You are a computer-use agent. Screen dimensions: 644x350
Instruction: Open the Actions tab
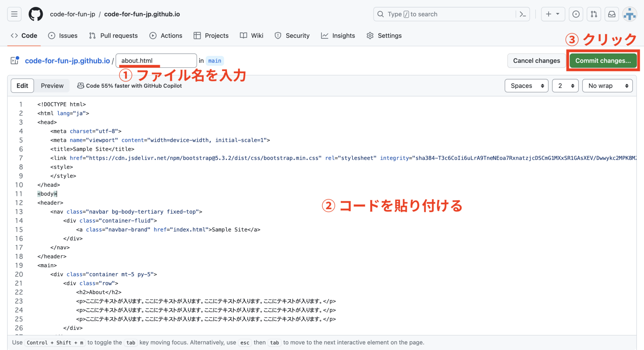click(x=166, y=36)
